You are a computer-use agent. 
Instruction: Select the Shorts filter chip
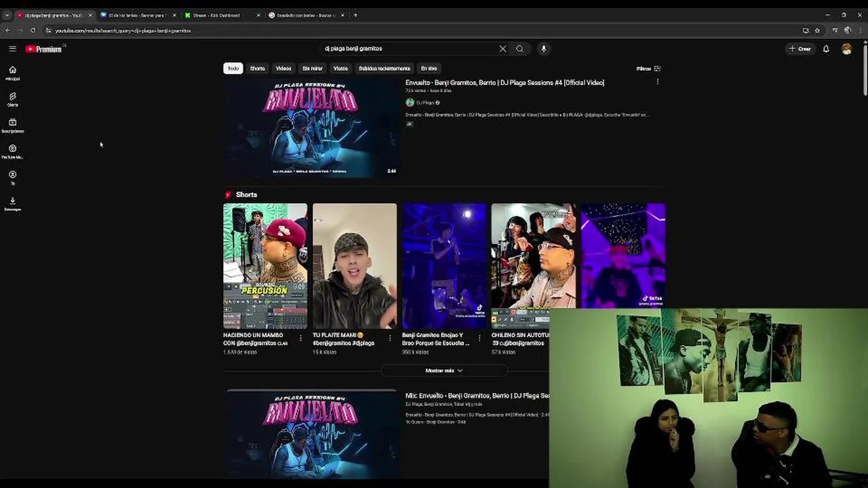pyautogui.click(x=257, y=68)
